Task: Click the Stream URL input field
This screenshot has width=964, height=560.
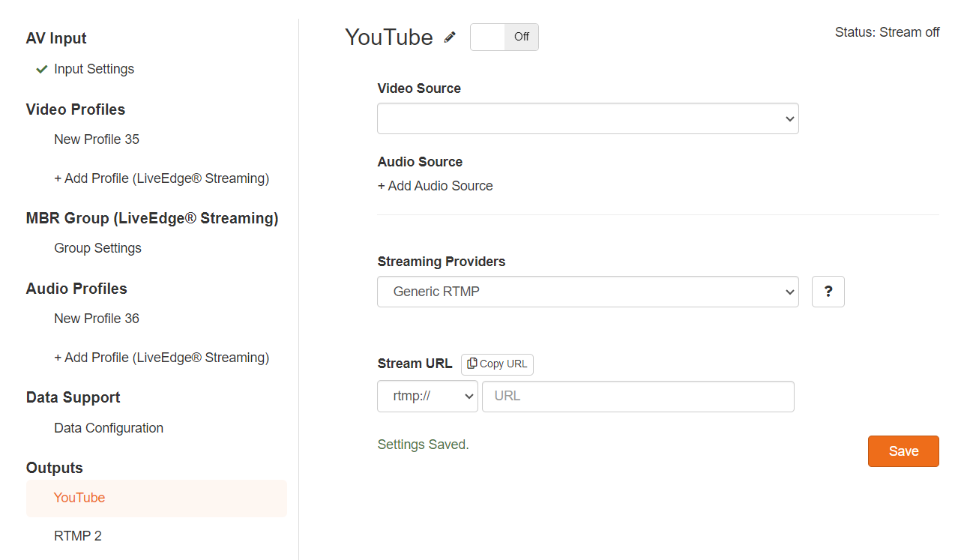Action: pos(638,397)
